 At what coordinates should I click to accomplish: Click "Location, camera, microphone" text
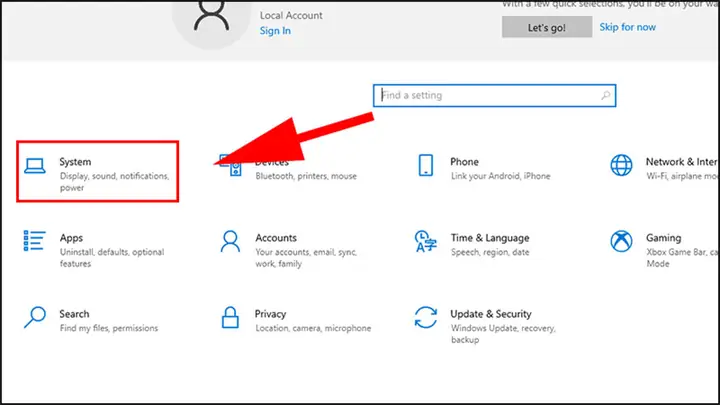(313, 328)
